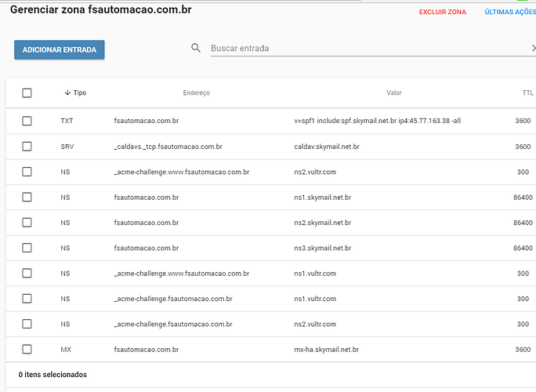Viewport: 536px width, 392px height.
Task: Tick checkbox for ns3.skymail.net.br row
Action: click(x=27, y=248)
